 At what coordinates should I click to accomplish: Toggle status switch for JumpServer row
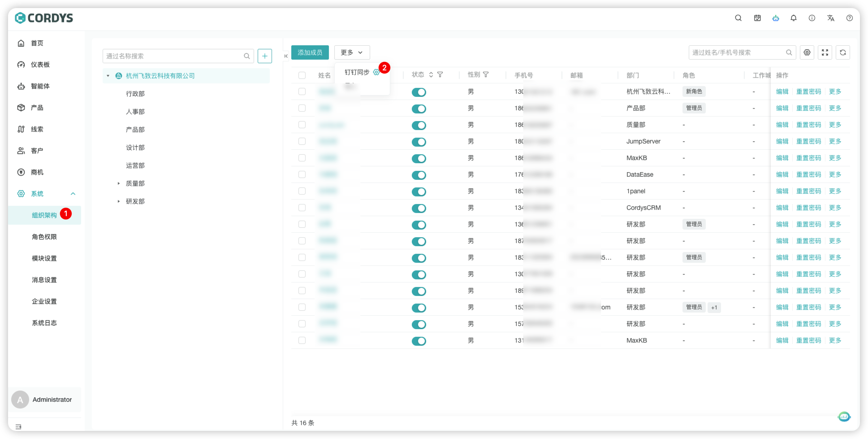pyautogui.click(x=419, y=142)
